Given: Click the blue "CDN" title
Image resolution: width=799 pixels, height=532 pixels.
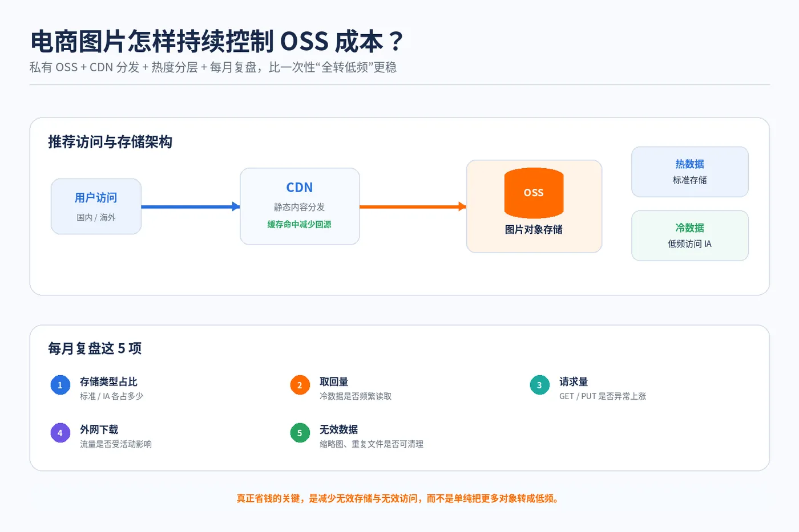Looking at the screenshot, I should (x=300, y=188).
